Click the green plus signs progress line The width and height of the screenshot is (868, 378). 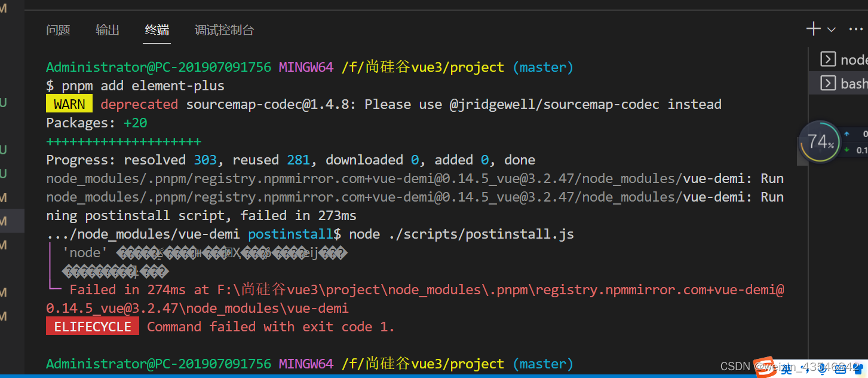[x=124, y=142]
